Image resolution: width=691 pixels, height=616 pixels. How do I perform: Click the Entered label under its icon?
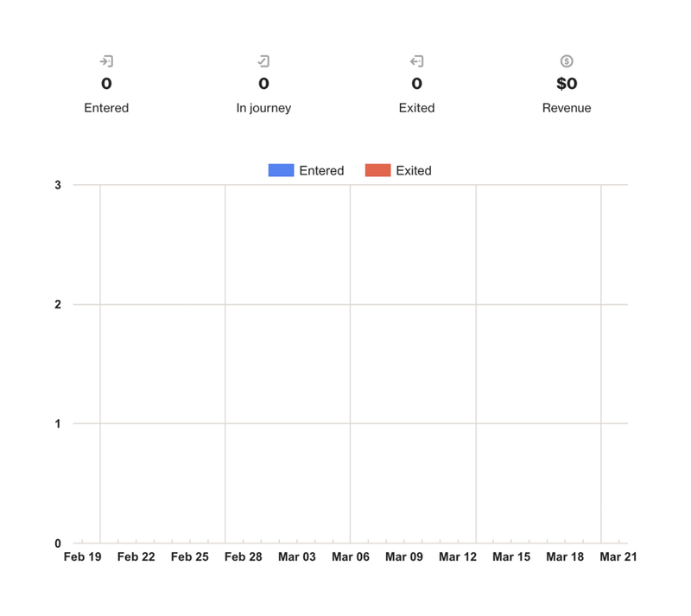pyautogui.click(x=107, y=108)
